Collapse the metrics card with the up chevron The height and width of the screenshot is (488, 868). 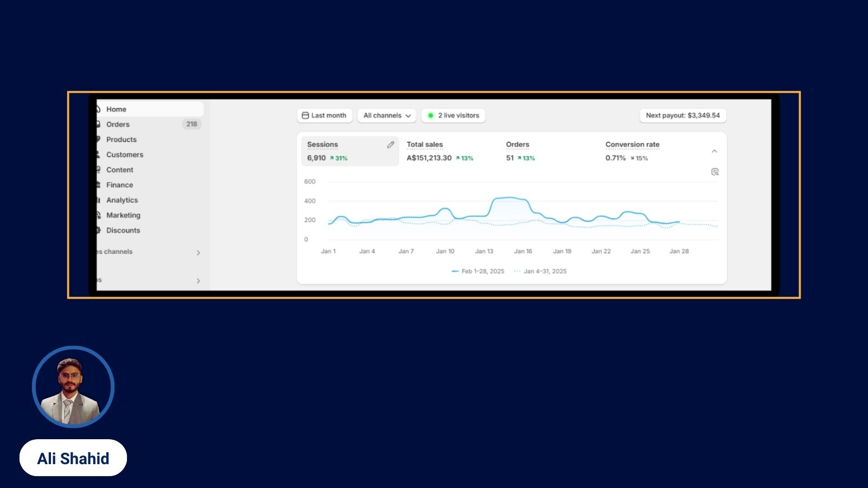click(x=714, y=151)
